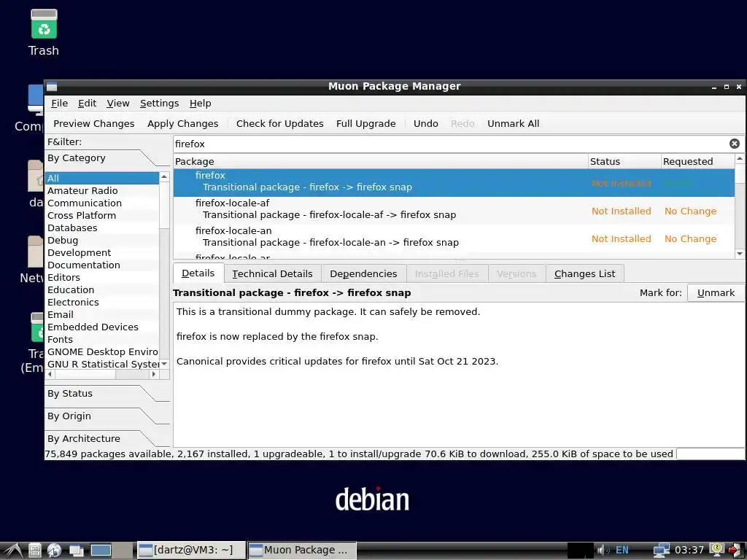
Task: Open Muon window menu icon
Action: (x=52, y=87)
